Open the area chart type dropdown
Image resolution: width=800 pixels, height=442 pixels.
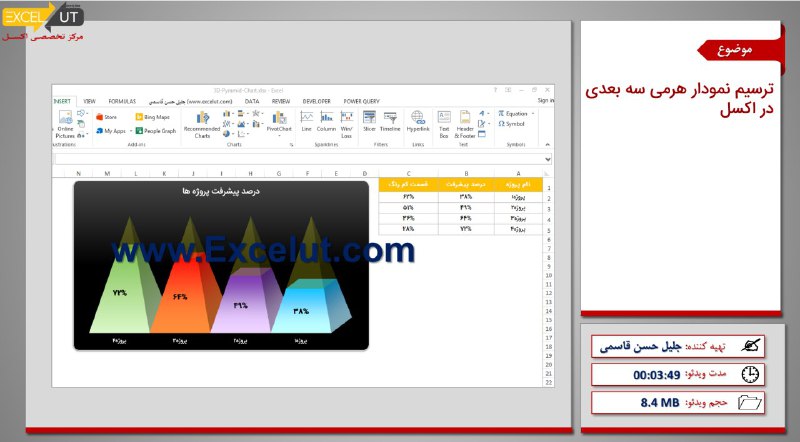click(242, 124)
